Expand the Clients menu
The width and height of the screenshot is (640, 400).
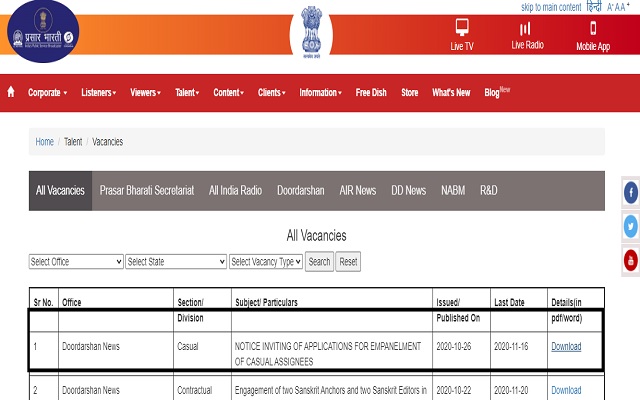271,93
